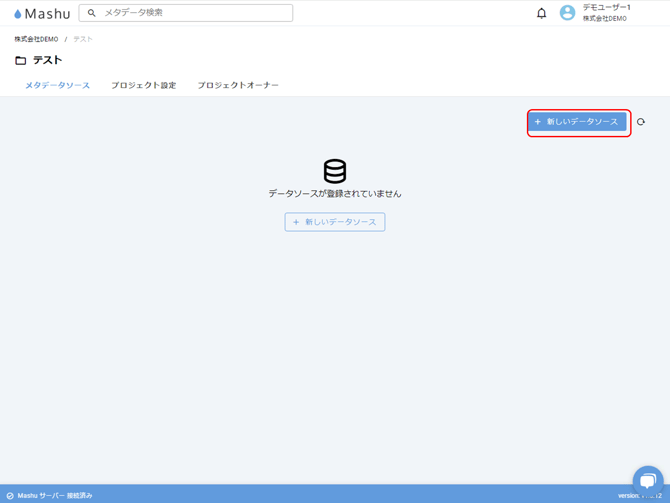Select the メタデータソース tab

57,85
